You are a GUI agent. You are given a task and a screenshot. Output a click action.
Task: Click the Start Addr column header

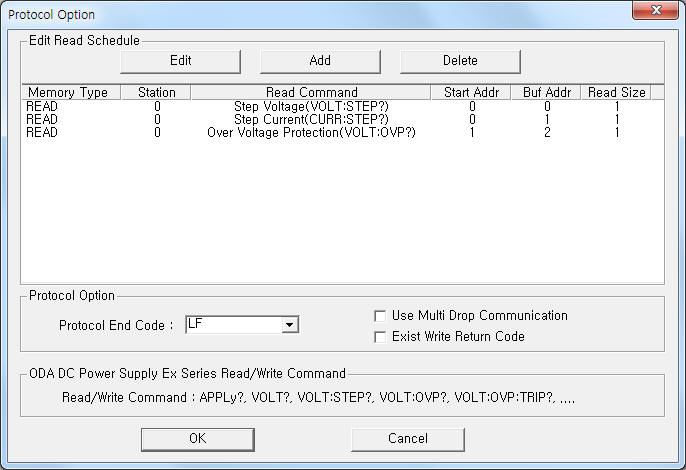pos(471,92)
